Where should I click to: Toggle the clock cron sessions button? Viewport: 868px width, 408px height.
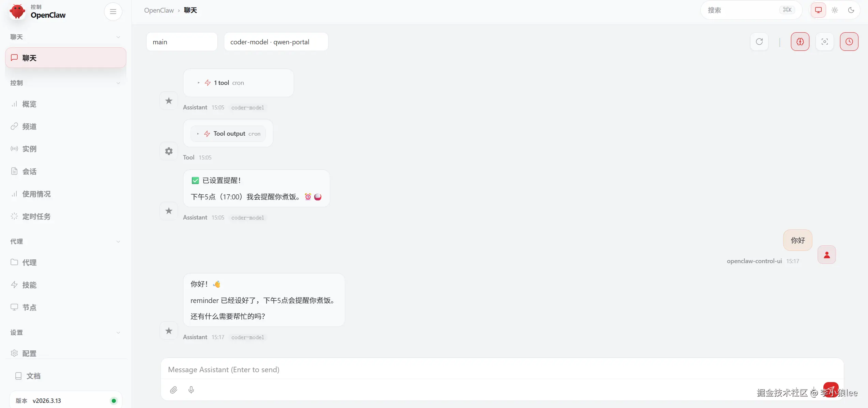849,42
